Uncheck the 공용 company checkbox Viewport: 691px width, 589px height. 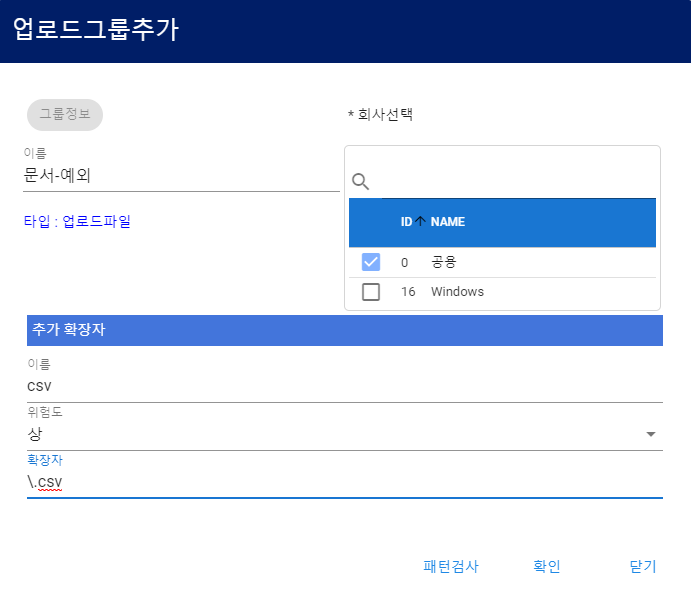tap(371, 262)
